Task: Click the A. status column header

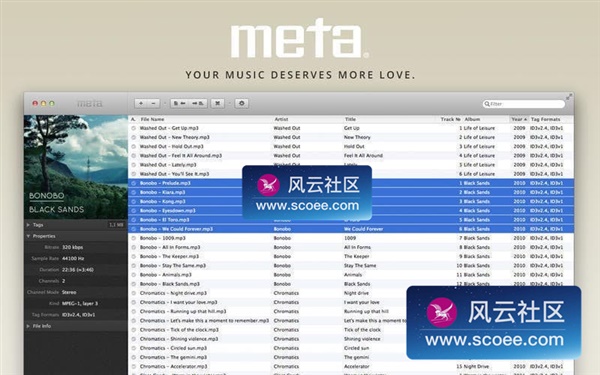Action: point(133,119)
